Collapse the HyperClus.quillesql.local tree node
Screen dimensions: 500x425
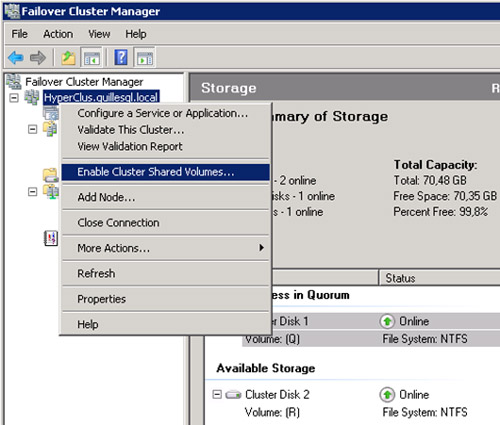point(14,98)
